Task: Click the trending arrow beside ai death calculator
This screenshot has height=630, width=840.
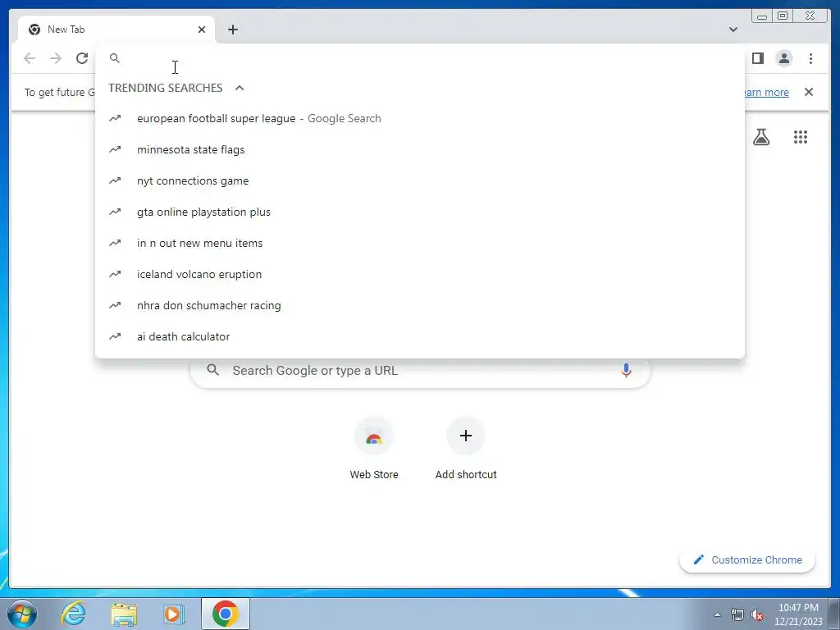Action: pyautogui.click(x=115, y=336)
